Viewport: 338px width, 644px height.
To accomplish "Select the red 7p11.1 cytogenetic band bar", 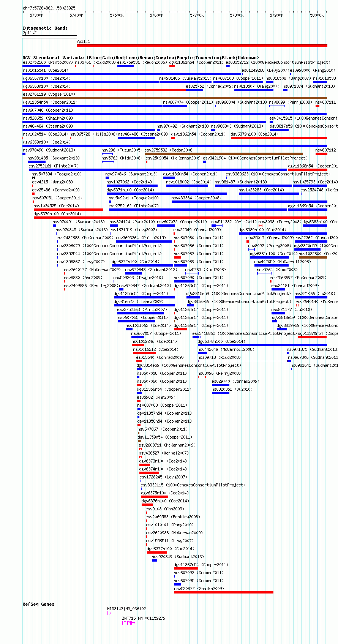I will click(202, 46).
